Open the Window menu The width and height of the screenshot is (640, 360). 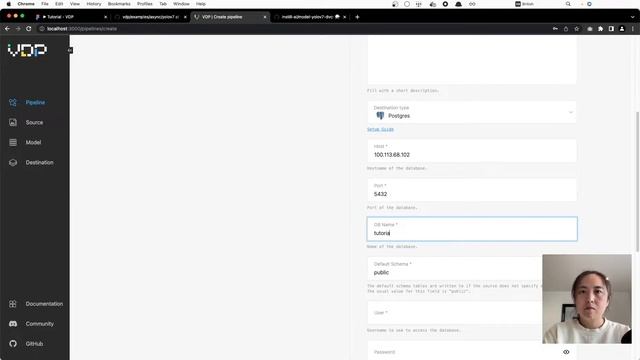(x=181, y=4)
